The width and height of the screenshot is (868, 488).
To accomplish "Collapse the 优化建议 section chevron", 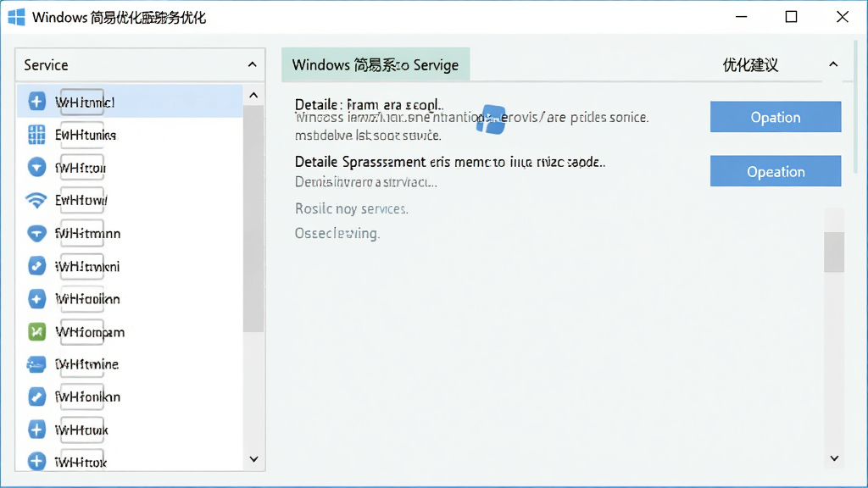I will (833, 64).
